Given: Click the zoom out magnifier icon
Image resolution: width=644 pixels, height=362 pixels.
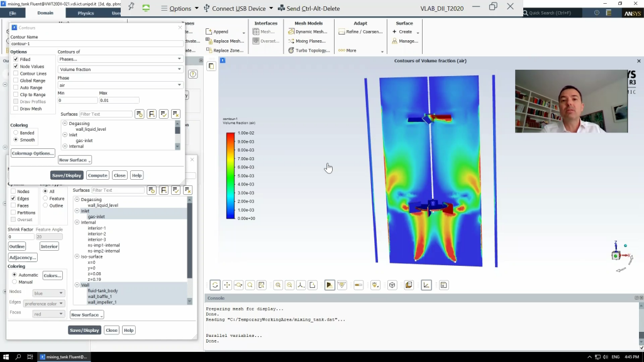Looking at the screenshot, I should [289, 285].
